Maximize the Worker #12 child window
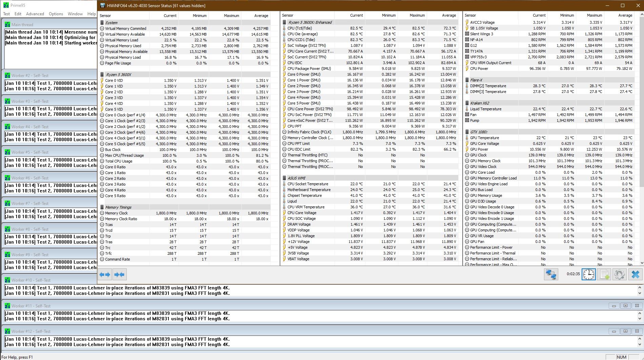 (625, 331)
